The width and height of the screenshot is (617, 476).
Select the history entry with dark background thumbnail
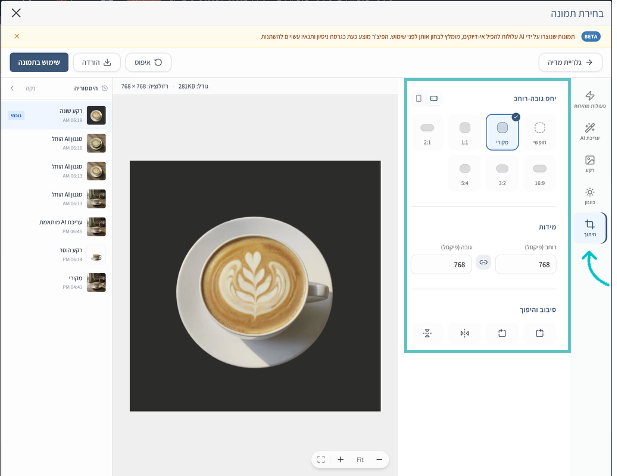click(x=57, y=115)
